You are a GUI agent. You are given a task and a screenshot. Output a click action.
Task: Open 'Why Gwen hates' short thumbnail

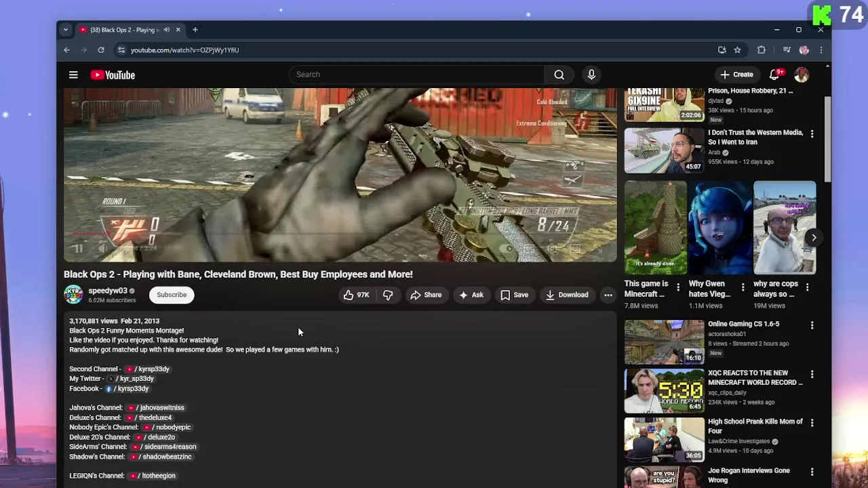coord(719,228)
